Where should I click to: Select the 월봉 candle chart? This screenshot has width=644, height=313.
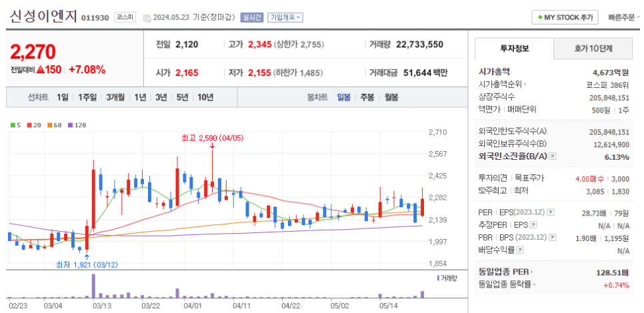pos(391,97)
